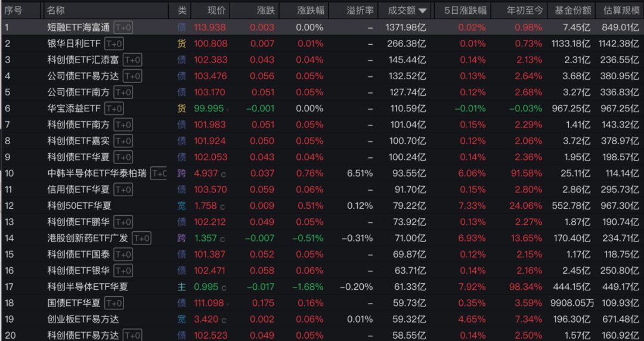This screenshot has width=644, height=341.
Task: Click the T+0 badge beside 科创债ETF银华
Action: click(123, 270)
